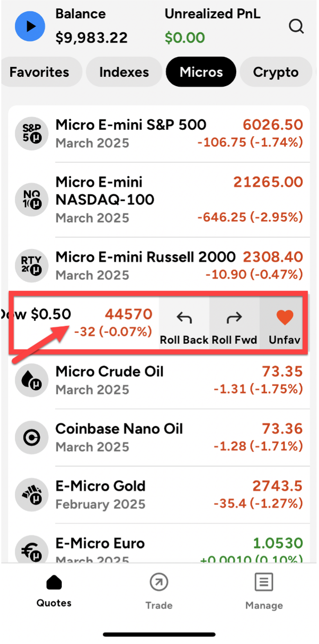Go to Quotes in bottom navigation
This screenshot has height=644, width=319.
pos(54,590)
